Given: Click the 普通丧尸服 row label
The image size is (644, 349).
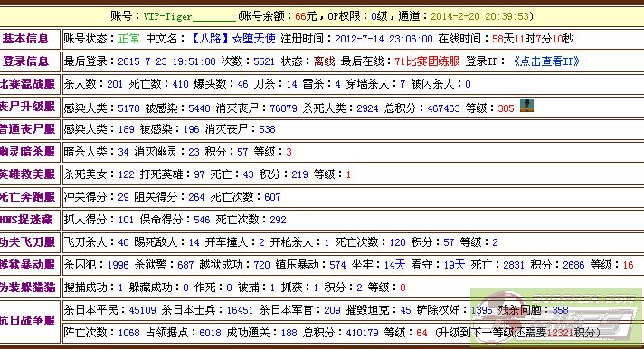Looking at the screenshot, I should (x=27, y=129).
